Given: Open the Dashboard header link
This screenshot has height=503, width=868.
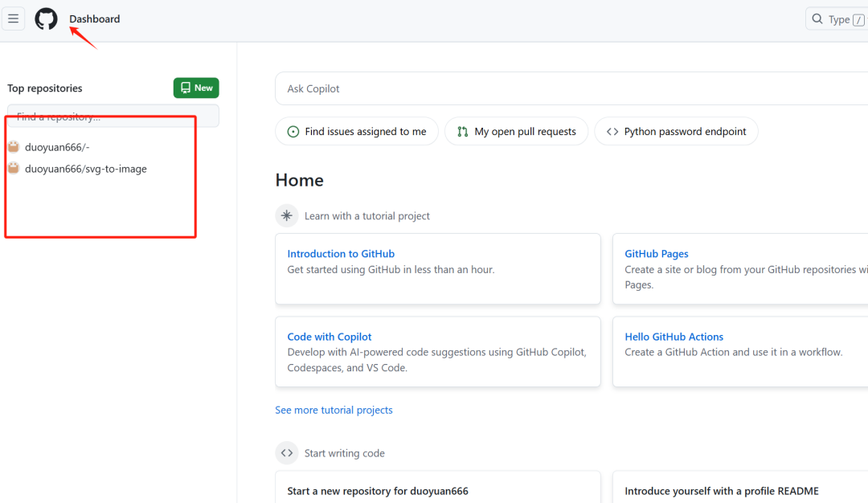Looking at the screenshot, I should point(95,18).
